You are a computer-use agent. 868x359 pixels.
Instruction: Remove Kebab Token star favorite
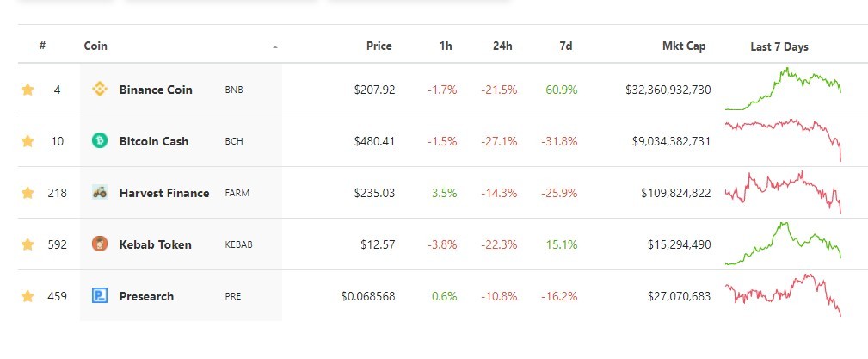(28, 244)
